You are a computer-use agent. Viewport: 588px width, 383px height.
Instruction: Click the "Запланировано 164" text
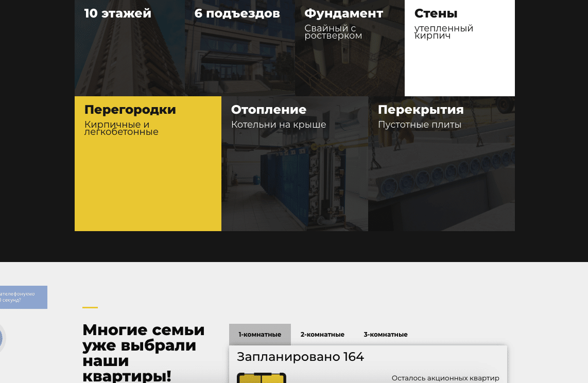click(300, 357)
